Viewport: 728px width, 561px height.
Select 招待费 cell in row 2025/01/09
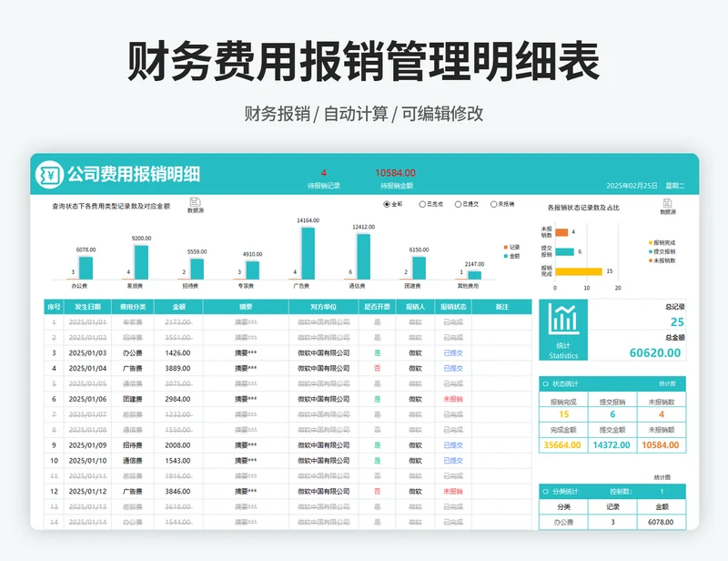pyautogui.click(x=133, y=445)
